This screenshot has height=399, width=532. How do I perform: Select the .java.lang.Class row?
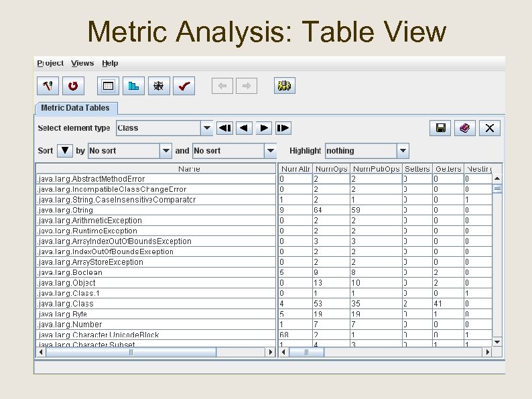click(155, 304)
